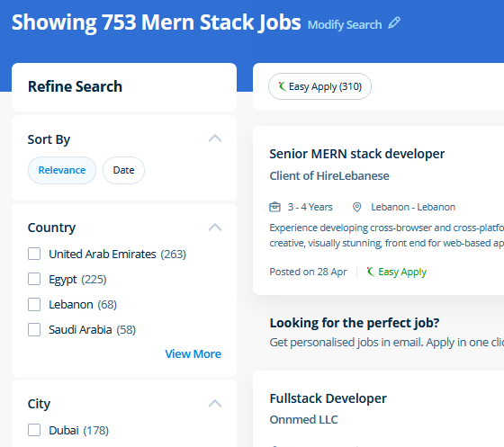Viewport: 504px width, 447px height.
Task: Click the '3 - 4 Years' experience text
Action: 310,207
